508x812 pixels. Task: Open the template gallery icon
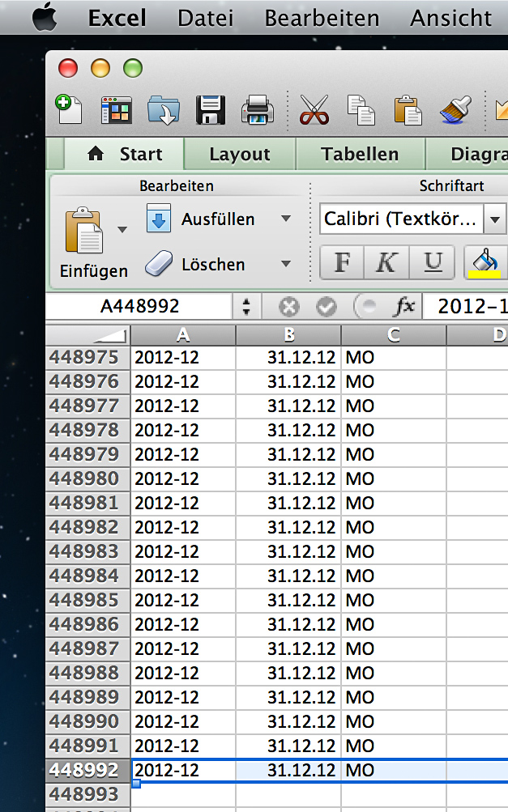(x=116, y=109)
